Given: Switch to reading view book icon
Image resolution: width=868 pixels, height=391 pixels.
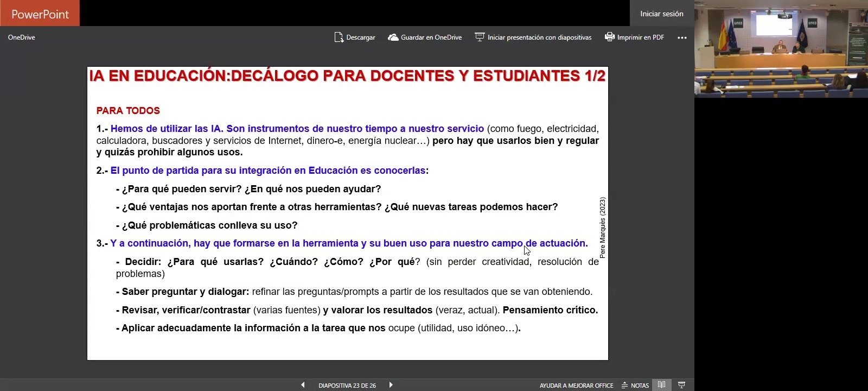Looking at the screenshot, I should pyautogui.click(x=661, y=385).
